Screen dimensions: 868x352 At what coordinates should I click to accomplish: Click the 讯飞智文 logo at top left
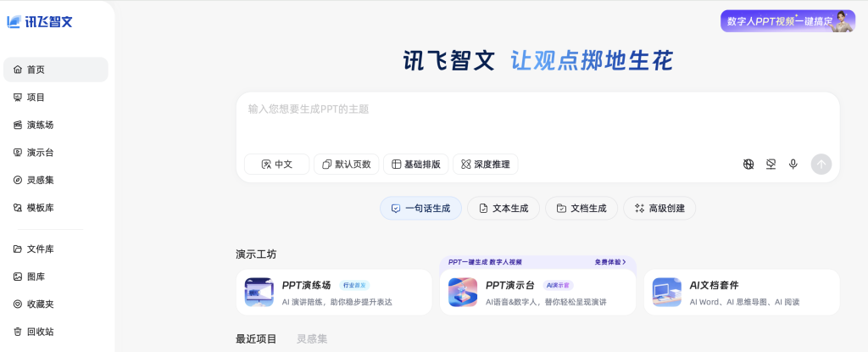click(x=40, y=22)
